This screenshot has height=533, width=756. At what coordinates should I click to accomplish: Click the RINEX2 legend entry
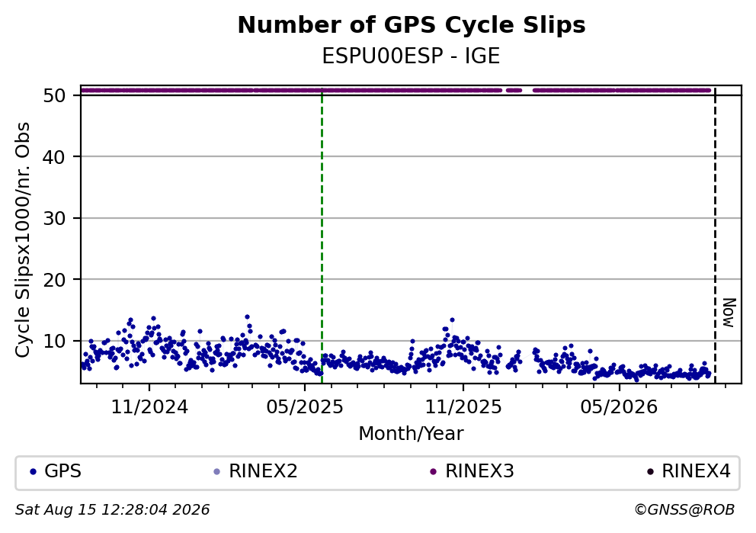tap(255, 471)
